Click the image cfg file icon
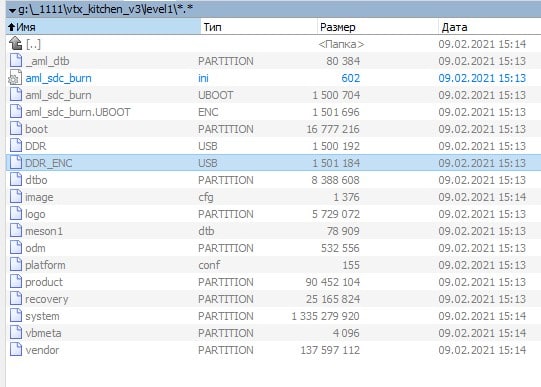Viewport: 541px width, 387px height. tap(16, 196)
